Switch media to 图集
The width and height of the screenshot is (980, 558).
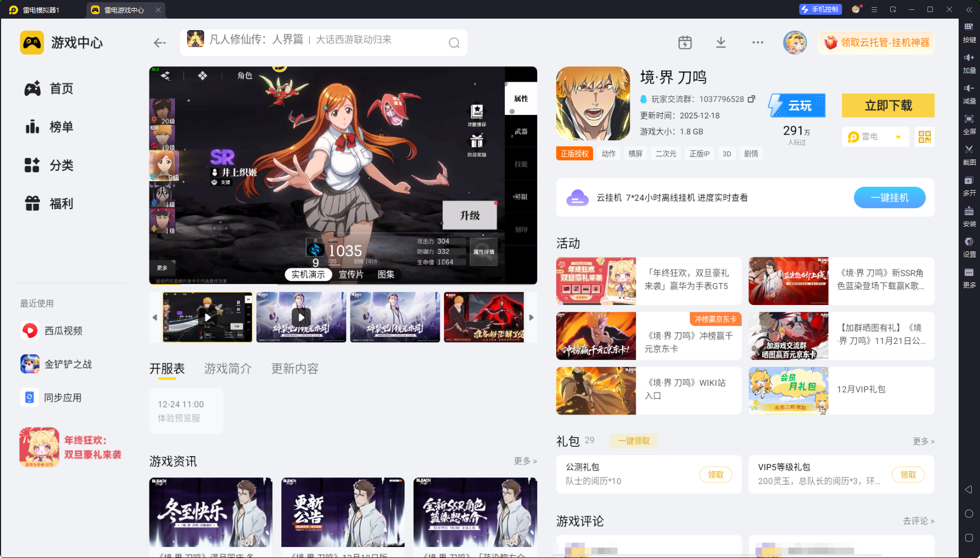(386, 274)
